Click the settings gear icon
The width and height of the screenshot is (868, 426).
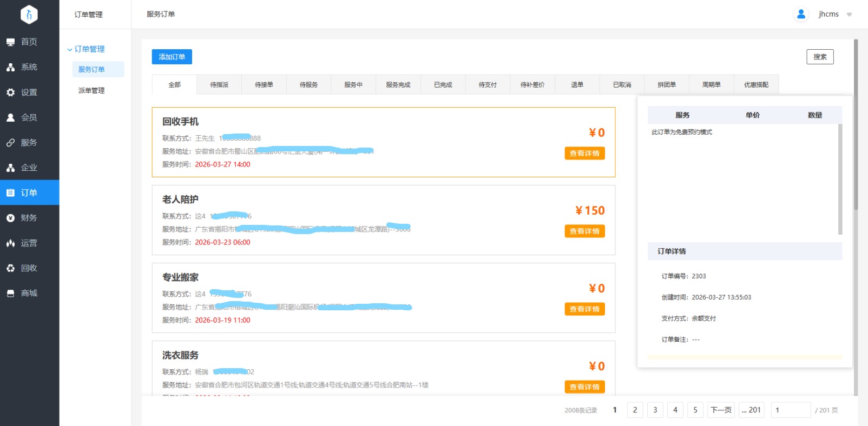[10, 92]
